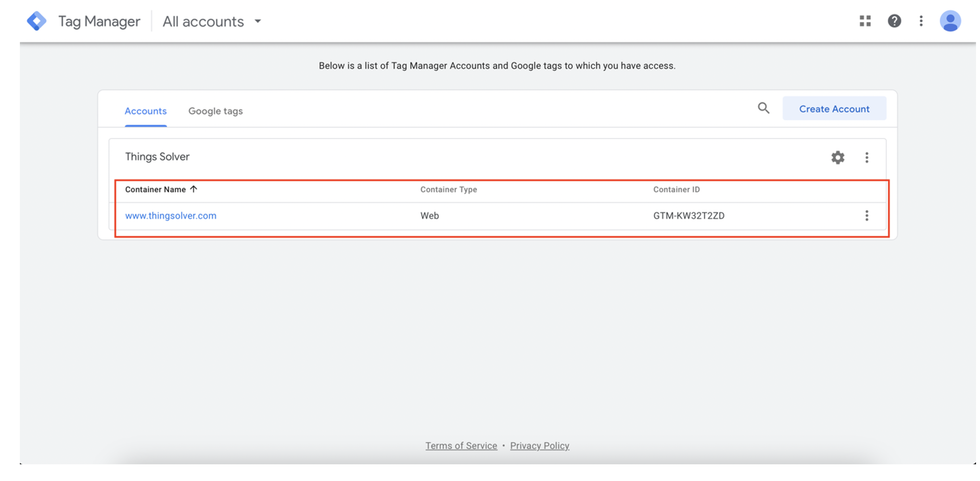
Task: Open the Google apps grid
Action: pyautogui.click(x=865, y=21)
